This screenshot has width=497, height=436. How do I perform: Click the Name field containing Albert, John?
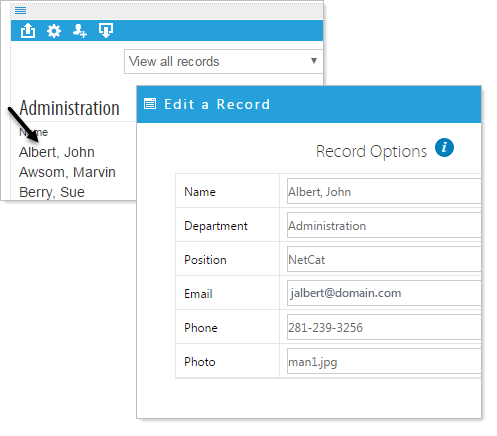[x=384, y=191]
